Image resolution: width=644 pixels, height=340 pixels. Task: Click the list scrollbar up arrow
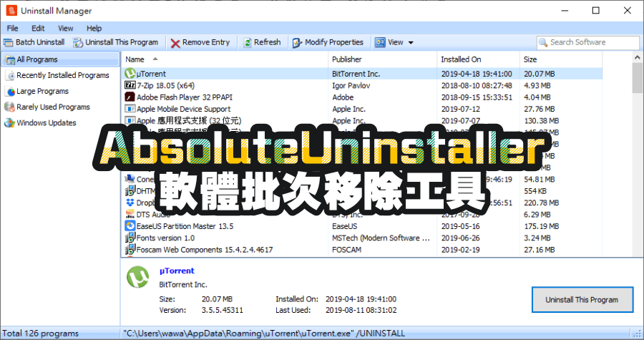(637, 57)
